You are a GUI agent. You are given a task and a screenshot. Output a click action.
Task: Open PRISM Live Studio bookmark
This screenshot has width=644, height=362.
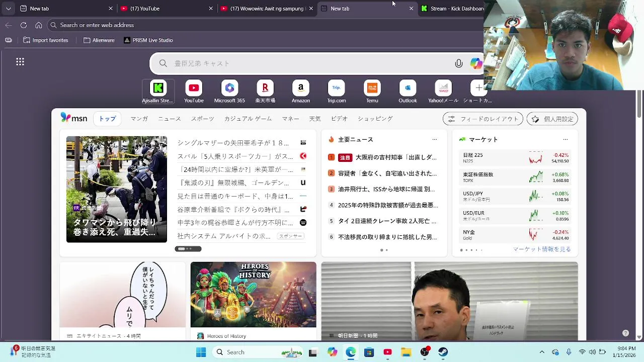pos(148,40)
